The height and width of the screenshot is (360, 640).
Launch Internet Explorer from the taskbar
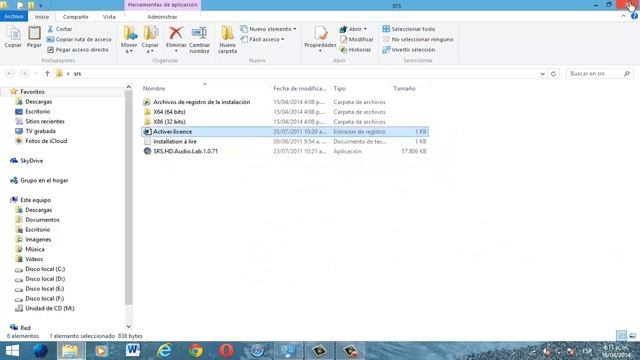(164, 351)
